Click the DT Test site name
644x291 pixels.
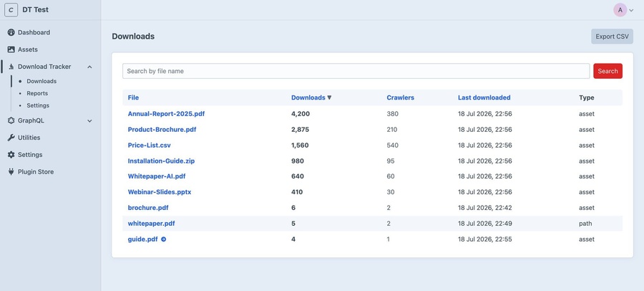pyautogui.click(x=35, y=10)
